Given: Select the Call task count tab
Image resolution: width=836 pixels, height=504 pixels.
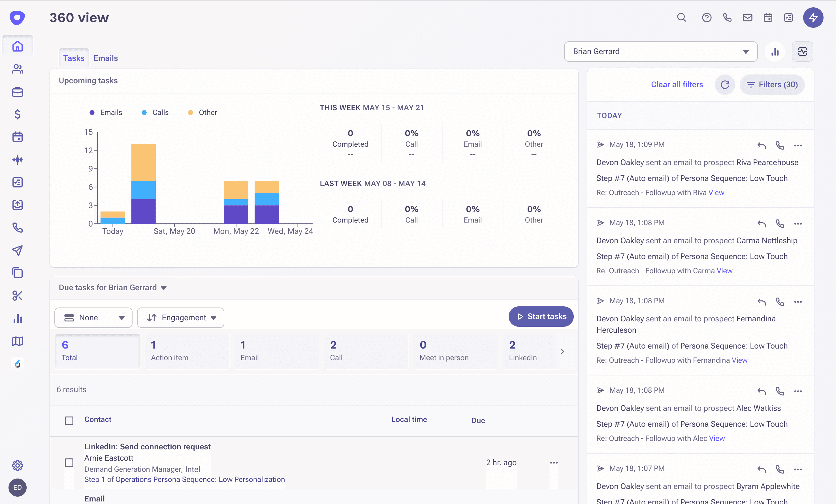Looking at the screenshot, I should [x=365, y=351].
